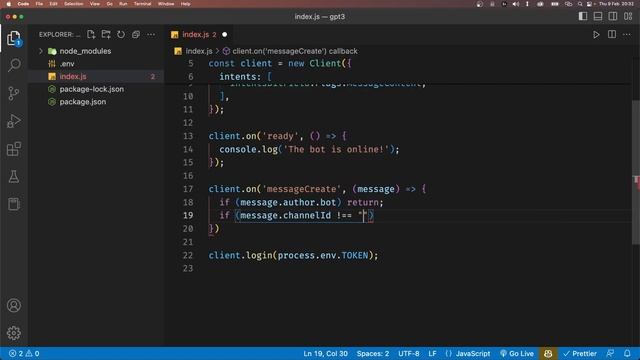Open the Testing flask view

(14, 177)
